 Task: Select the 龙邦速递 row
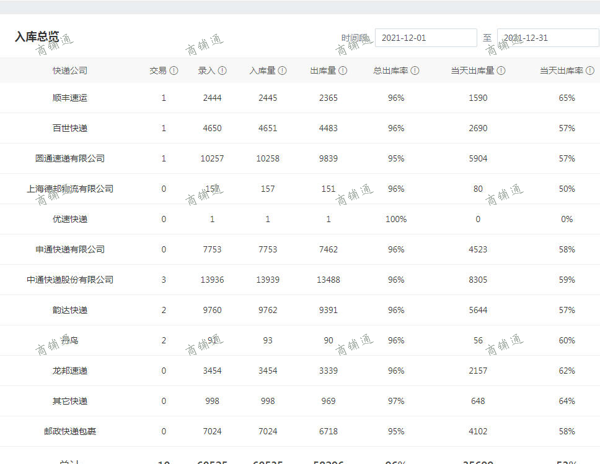(x=70, y=371)
